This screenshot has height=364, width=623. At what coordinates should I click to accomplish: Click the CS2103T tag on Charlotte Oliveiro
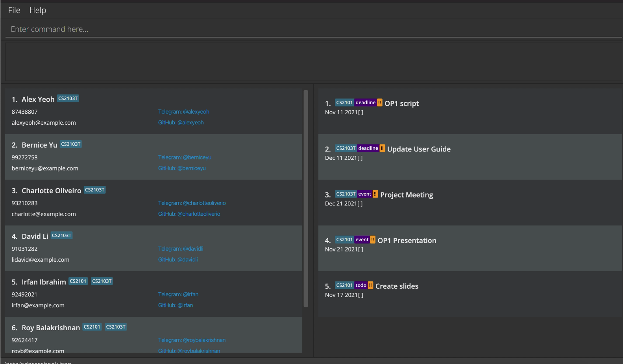[x=95, y=190]
